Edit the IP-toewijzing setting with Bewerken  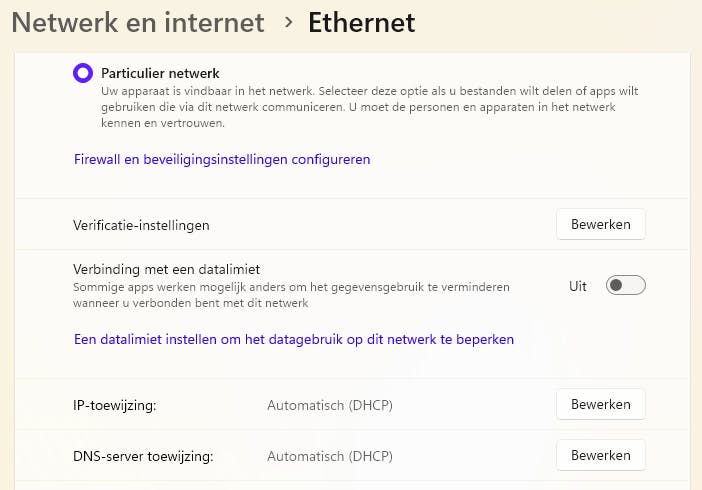coord(600,405)
